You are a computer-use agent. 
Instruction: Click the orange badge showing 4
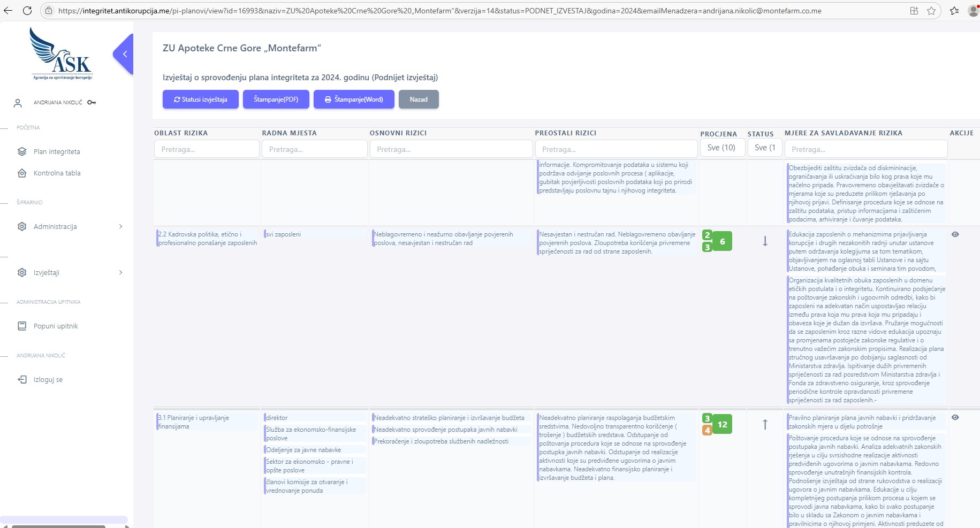coord(707,430)
